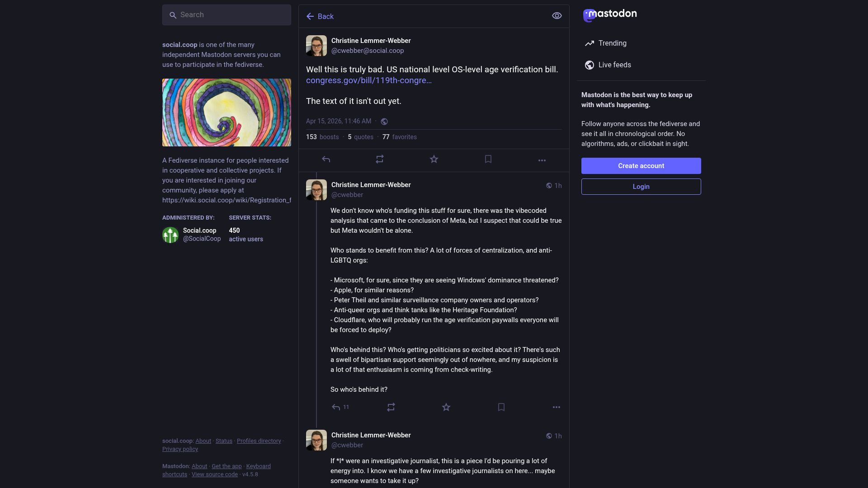Click the search magnifier icon
This screenshot has height=488, width=868.
[x=173, y=15]
